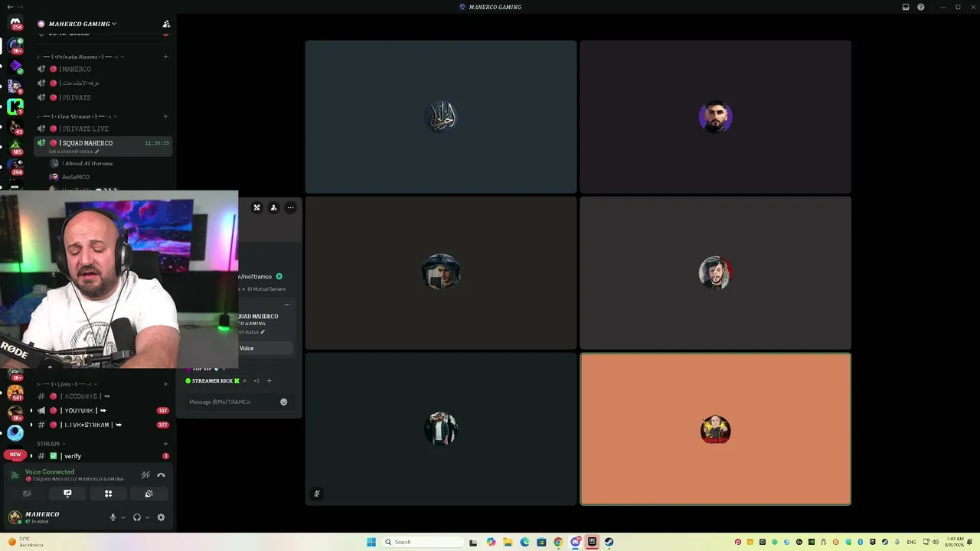This screenshot has height=551, width=980.
Task: Join the Arabic-named voice channel
Action: (103, 83)
